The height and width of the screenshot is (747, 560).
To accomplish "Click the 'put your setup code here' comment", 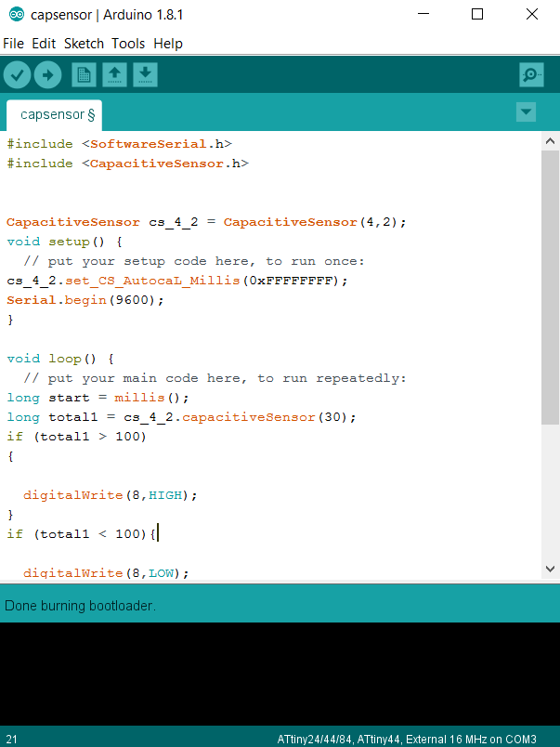I will coord(194,261).
